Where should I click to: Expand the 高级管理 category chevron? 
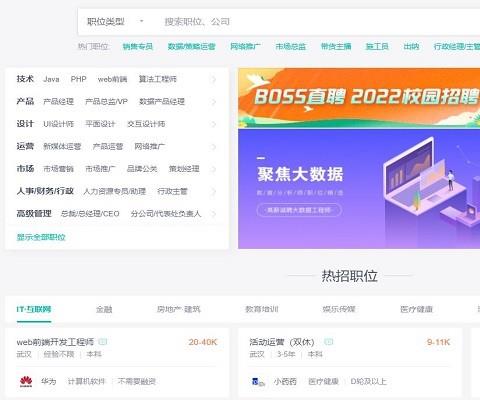(214, 214)
